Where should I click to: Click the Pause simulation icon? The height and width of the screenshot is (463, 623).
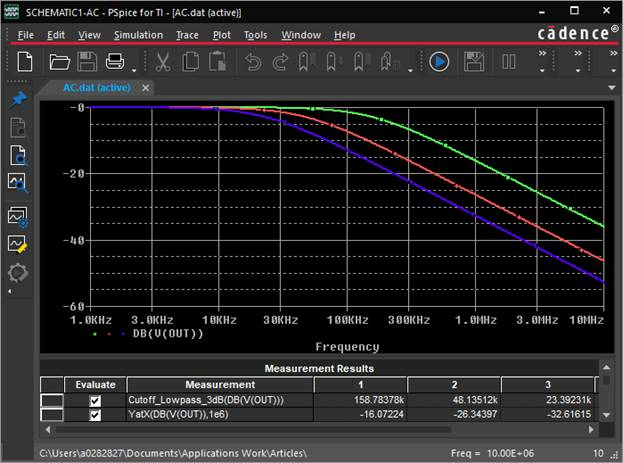coord(509,62)
